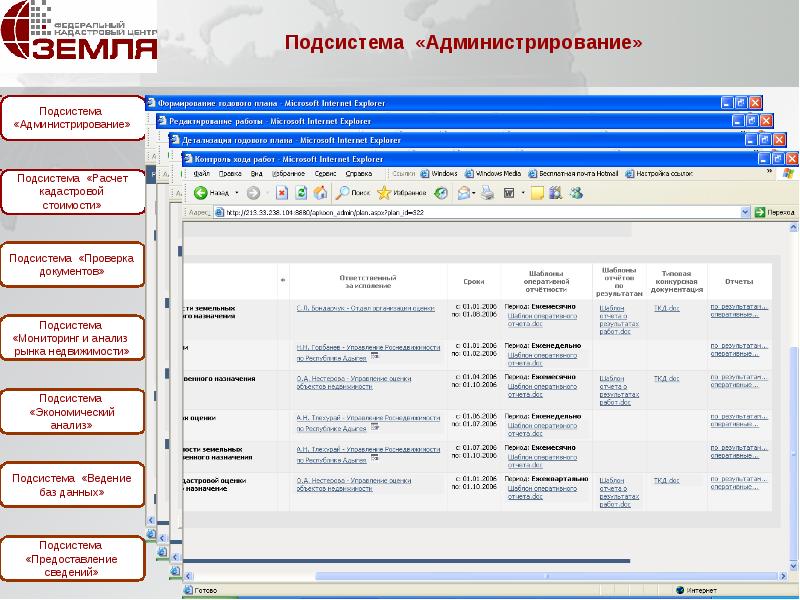Viewport: 800px width, 600px height.
Task: Click the Refresh page icon
Action: pos(301,191)
